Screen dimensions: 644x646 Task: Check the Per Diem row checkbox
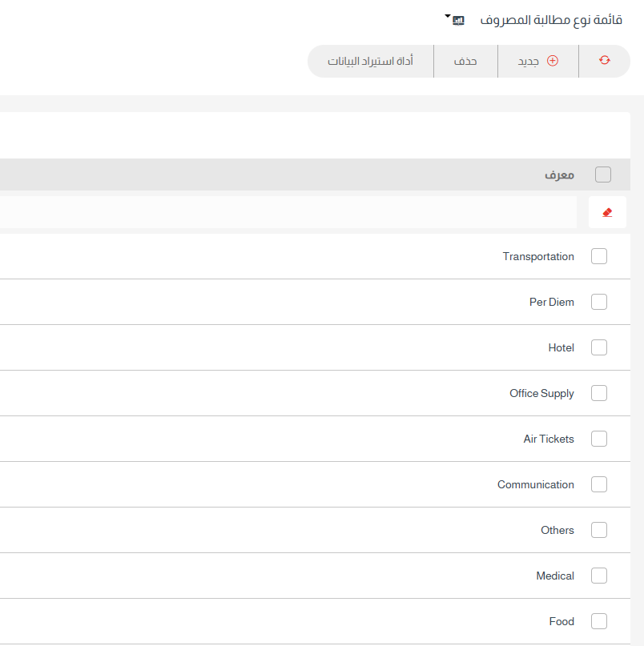tap(599, 302)
